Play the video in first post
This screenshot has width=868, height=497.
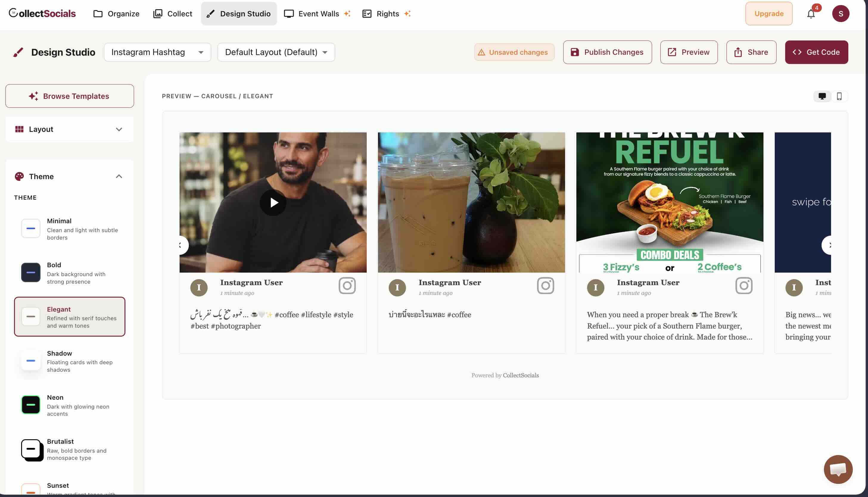click(x=273, y=202)
